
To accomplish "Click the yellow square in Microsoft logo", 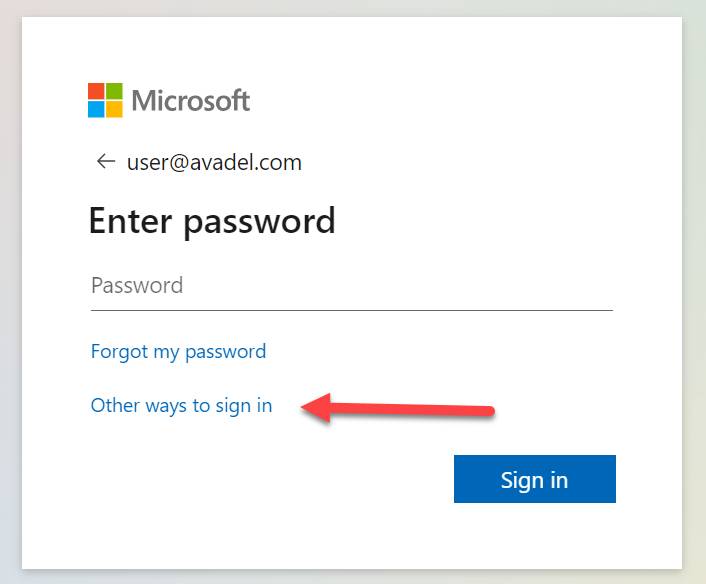I will click(x=114, y=109).
